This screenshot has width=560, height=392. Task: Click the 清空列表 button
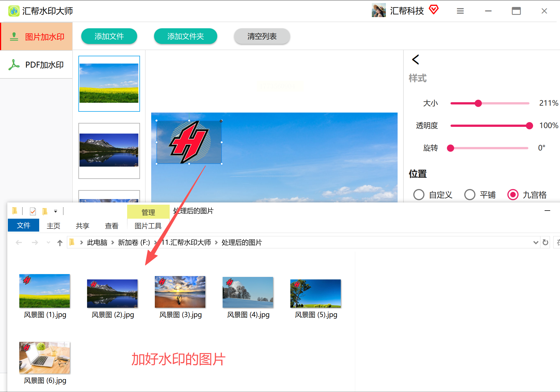[x=262, y=36]
